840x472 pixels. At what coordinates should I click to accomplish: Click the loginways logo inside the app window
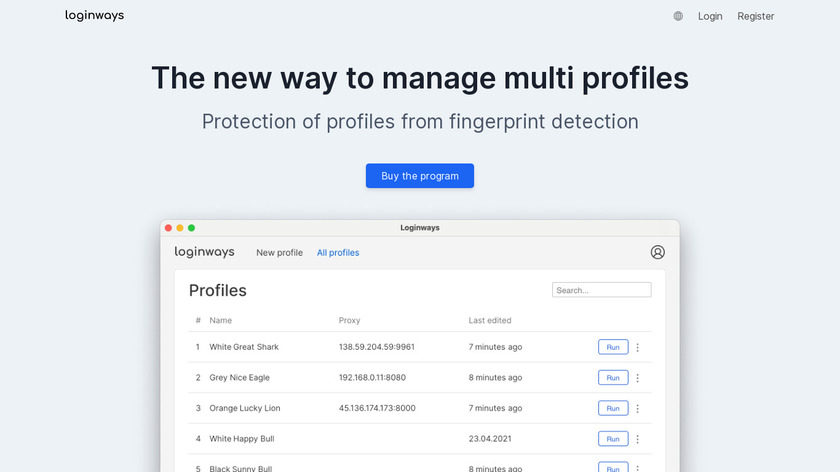[x=204, y=252]
